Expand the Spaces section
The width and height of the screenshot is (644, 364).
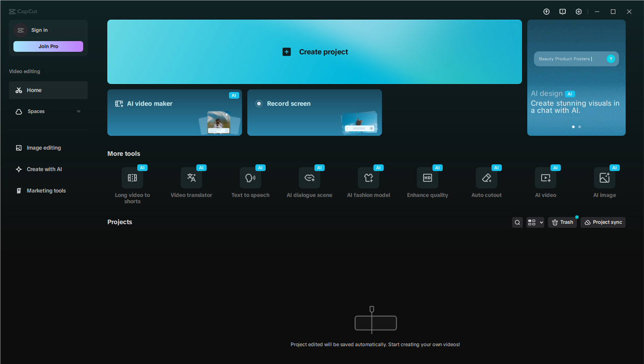[x=48, y=111]
